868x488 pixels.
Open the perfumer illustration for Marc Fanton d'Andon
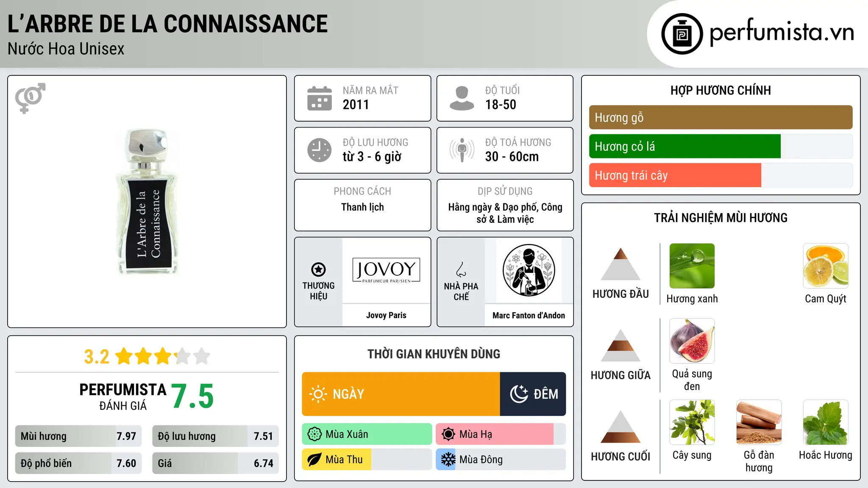[x=529, y=270]
